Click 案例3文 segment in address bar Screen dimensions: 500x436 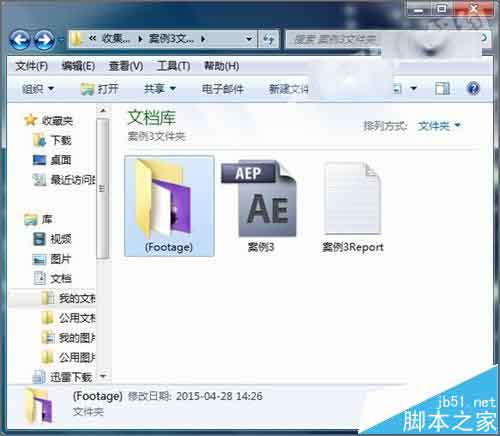[171, 39]
